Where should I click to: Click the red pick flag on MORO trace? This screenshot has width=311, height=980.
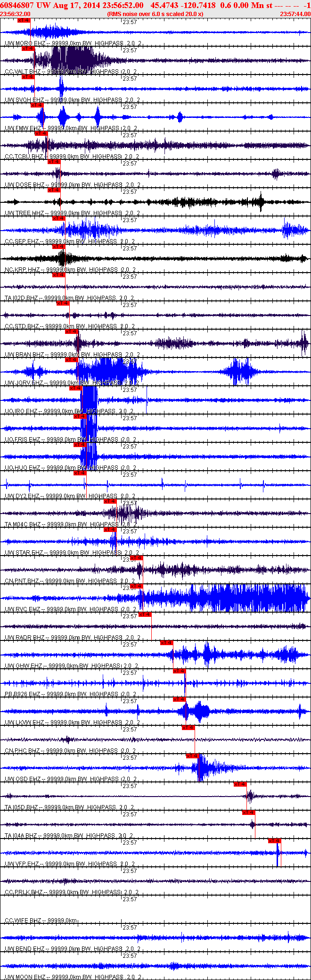tap(24, 20)
